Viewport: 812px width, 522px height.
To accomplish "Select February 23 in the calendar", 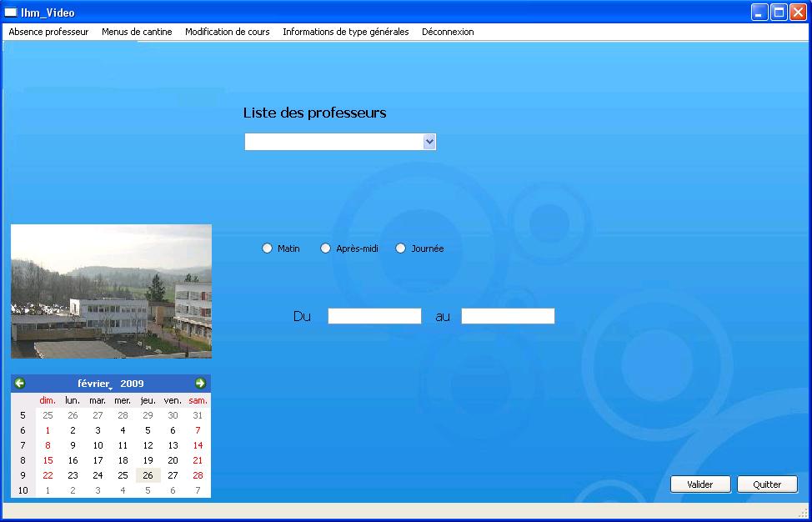I will click(x=73, y=475).
